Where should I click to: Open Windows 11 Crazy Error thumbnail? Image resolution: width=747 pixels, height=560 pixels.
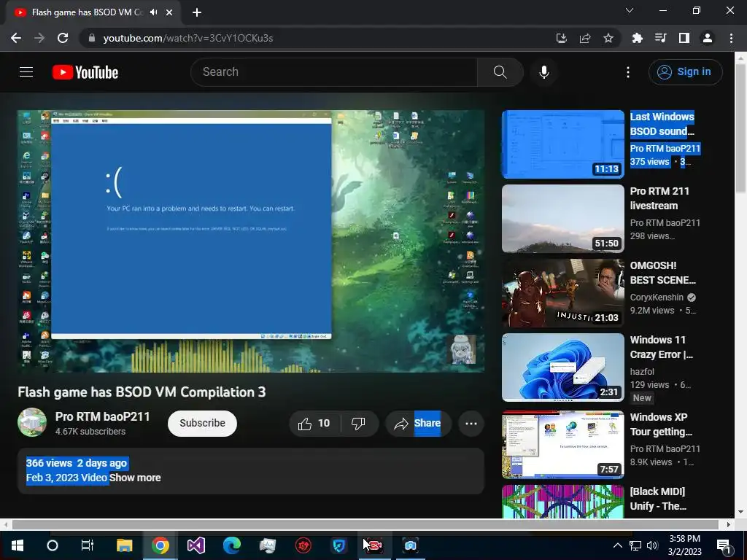point(562,367)
